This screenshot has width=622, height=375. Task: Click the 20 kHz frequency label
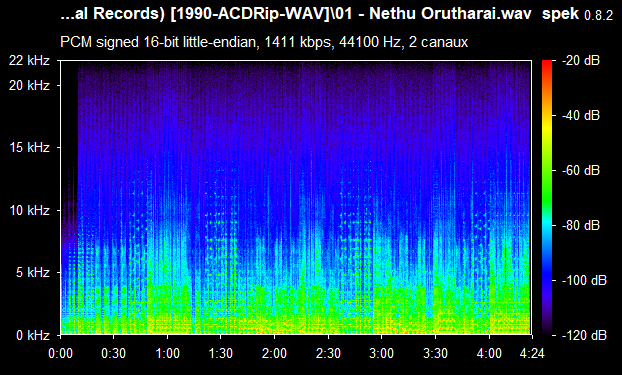(30, 85)
